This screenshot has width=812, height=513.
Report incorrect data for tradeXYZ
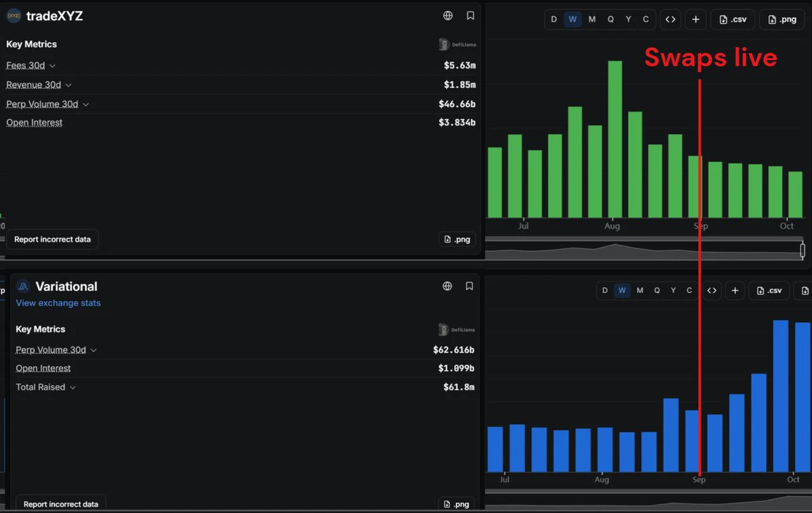tap(53, 239)
